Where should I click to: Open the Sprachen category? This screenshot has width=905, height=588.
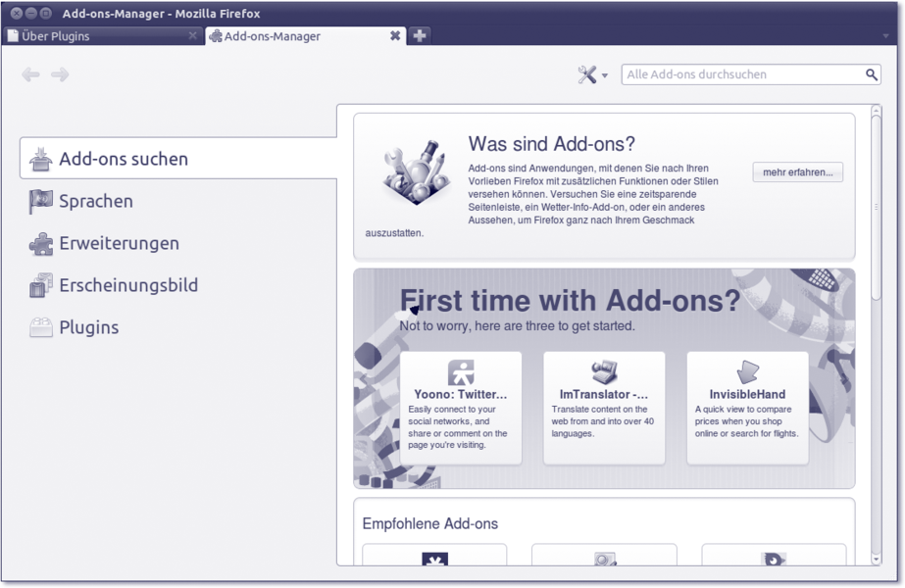95,201
